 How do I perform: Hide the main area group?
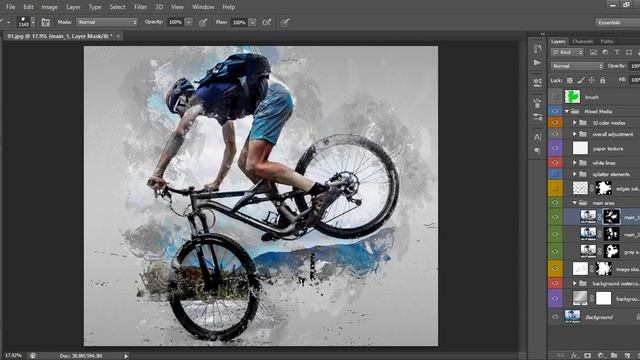555,202
